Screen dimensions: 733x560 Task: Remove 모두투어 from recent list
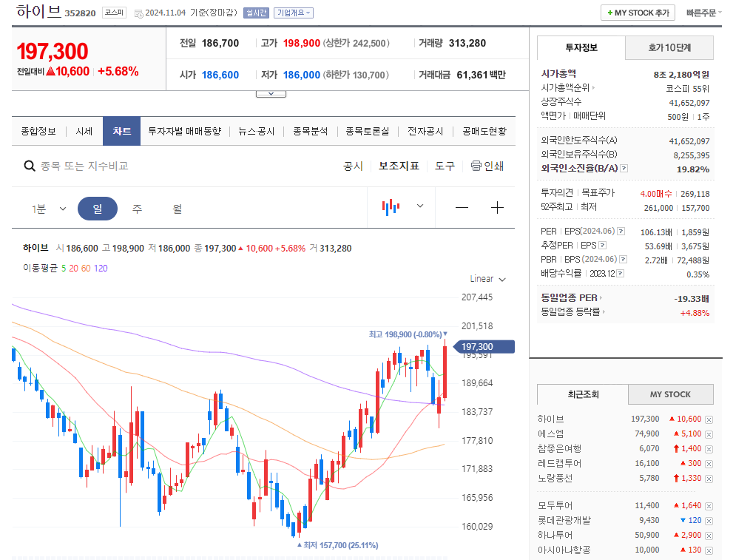(709, 506)
